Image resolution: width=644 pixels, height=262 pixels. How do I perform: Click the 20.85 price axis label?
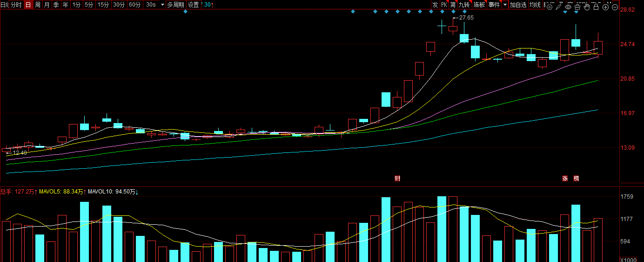628,79
